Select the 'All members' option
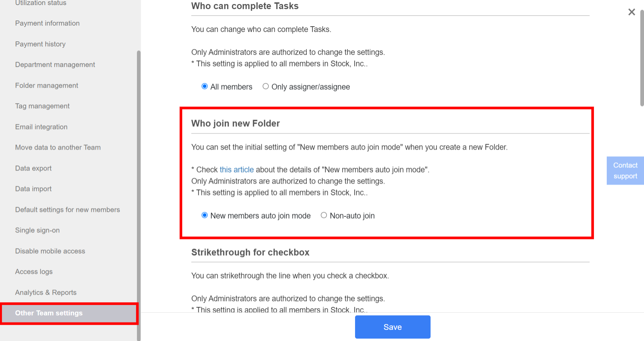Screen dimensions: 644x341 tap(204, 86)
